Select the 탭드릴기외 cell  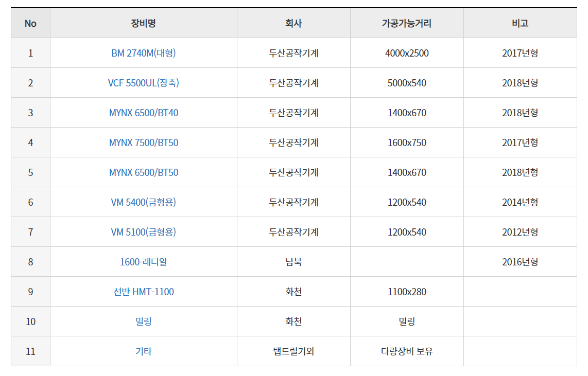click(x=293, y=351)
